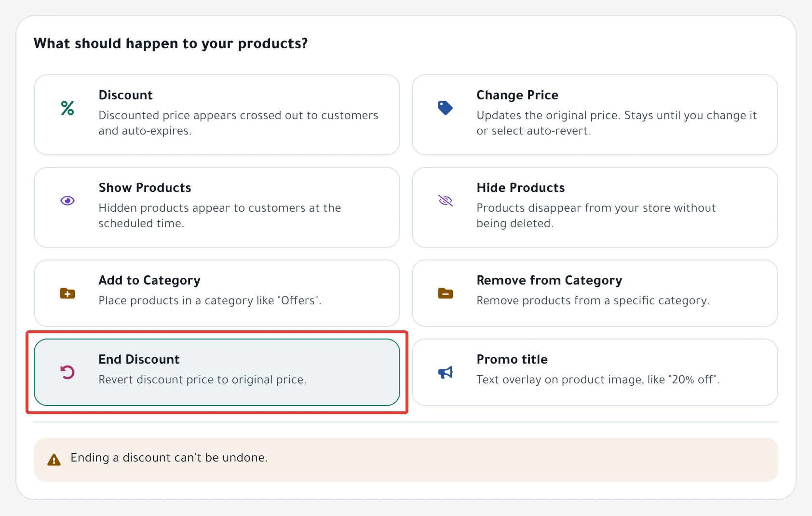The width and height of the screenshot is (812, 516).
Task: Choose Add to Category option
Action: [217, 293]
